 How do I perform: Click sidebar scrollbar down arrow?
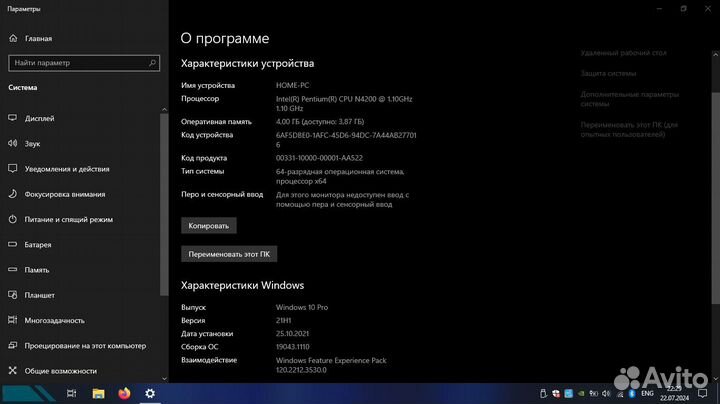pos(164,379)
